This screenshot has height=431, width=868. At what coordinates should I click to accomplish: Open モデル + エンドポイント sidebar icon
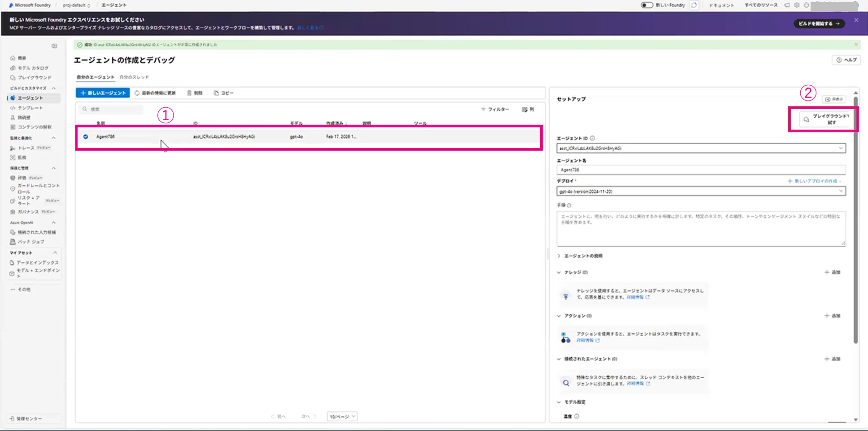pos(12,273)
